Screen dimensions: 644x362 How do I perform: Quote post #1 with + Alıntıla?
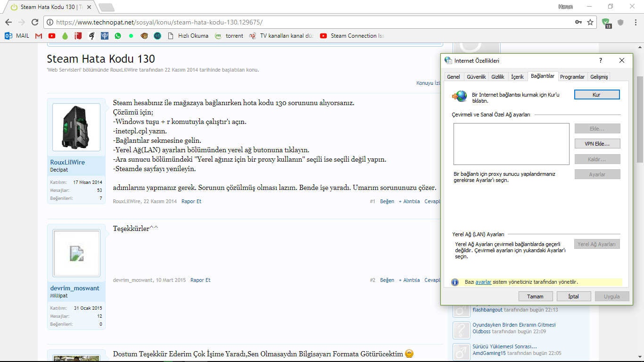pos(409,201)
